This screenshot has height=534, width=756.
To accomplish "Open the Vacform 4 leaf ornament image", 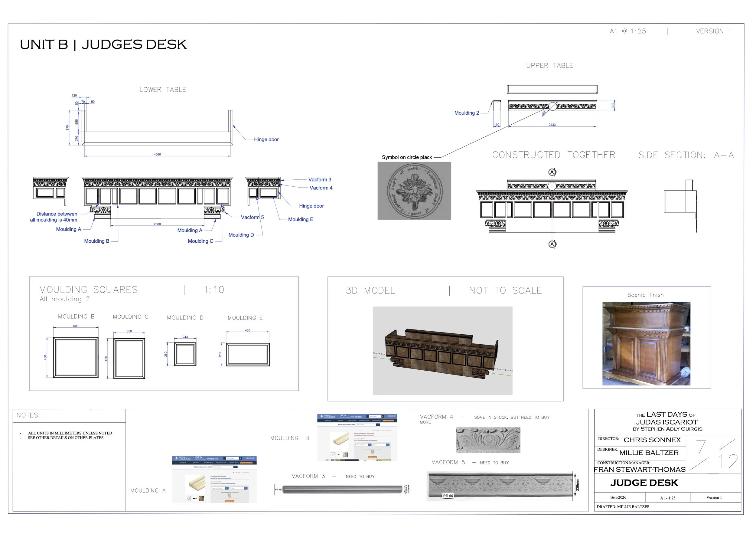I will click(x=488, y=440).
